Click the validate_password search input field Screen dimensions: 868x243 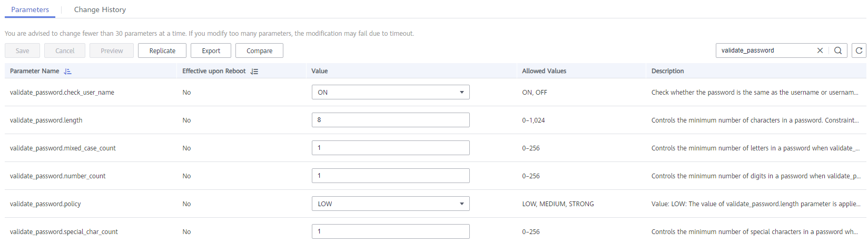click(x=766, y=50)
